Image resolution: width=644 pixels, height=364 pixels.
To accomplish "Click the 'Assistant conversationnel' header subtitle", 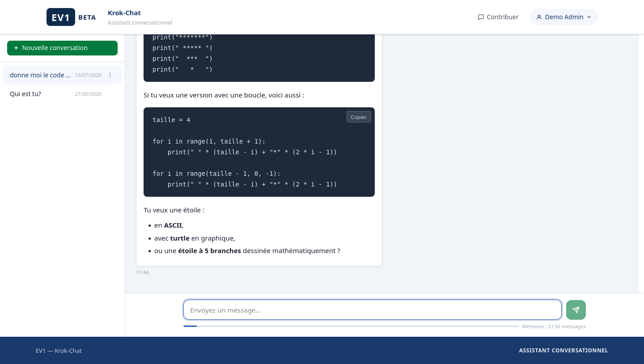I will coord(140,23).
